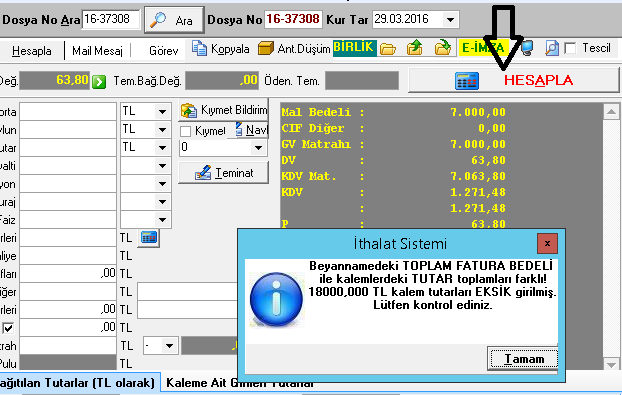This screenshot has height=395, width=622.
Task: Click the document magnifier preview icon
Action: [551, 48]
